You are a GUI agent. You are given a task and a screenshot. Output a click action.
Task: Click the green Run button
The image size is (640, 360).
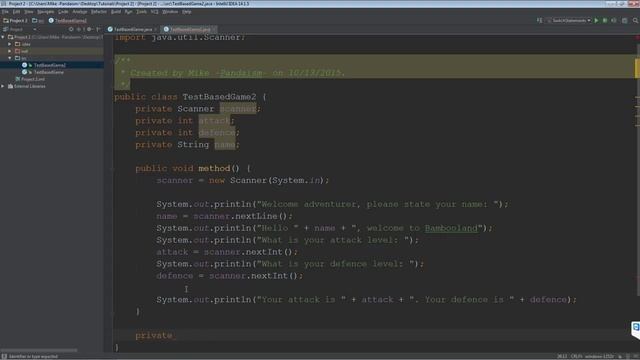coord(596,20)
